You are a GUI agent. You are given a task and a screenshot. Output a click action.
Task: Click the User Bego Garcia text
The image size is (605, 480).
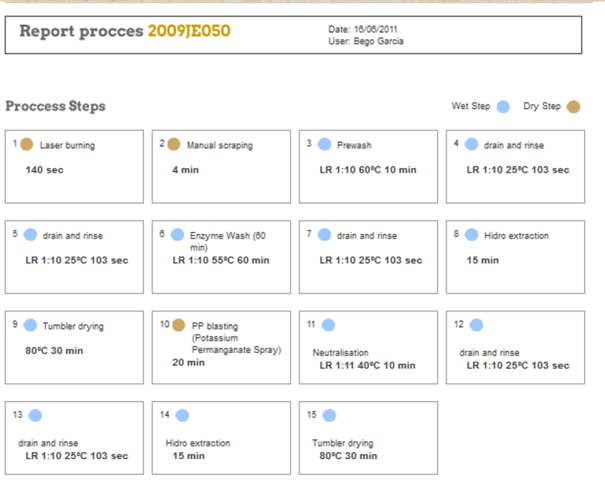(x=366, y=41)
